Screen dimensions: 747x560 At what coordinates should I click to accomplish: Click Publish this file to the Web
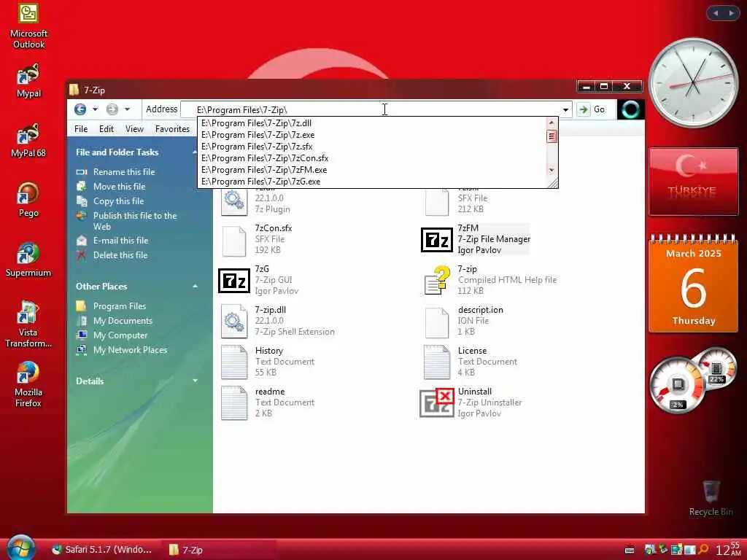pyautogui.click(x=135, y=221)
